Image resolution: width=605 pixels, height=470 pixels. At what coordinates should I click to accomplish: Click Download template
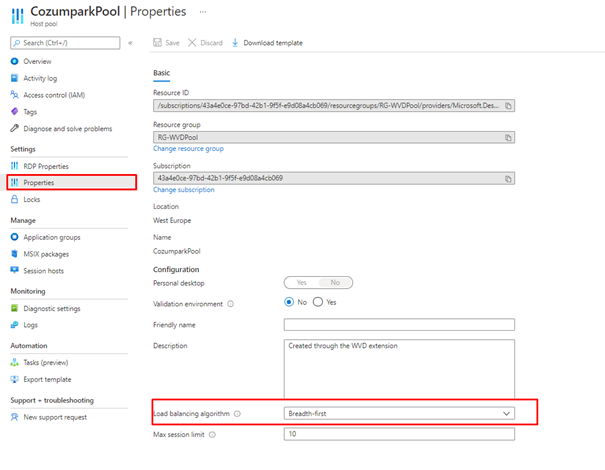(x=267, y=43)
